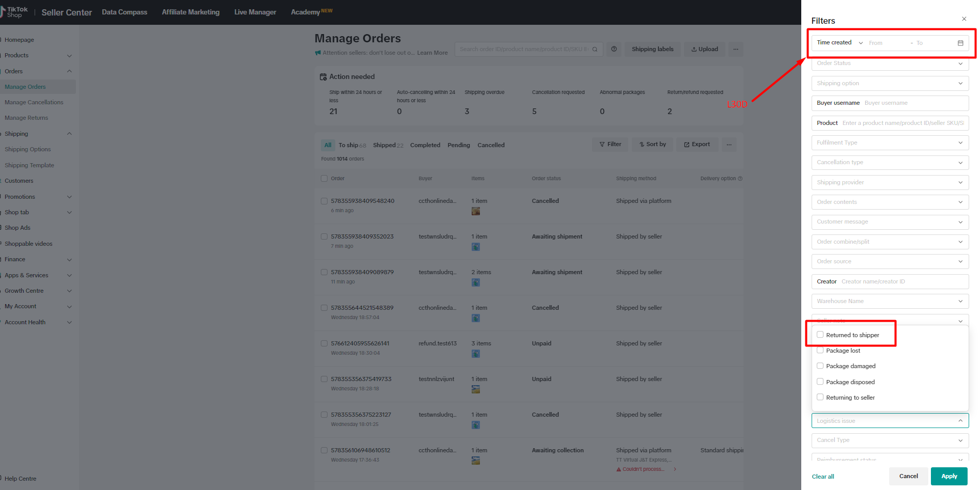980x490 pixels.
Task: Switch to the Completed tab
Action: [425, 145]
